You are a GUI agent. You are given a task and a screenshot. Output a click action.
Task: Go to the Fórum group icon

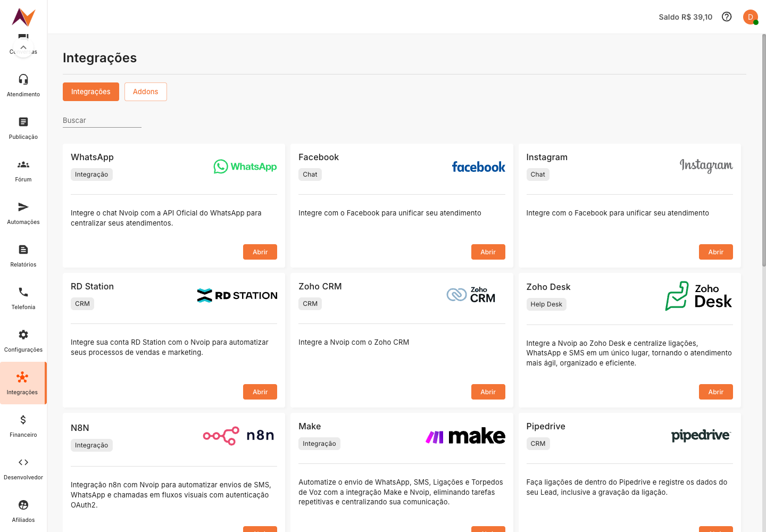[23, 164]
